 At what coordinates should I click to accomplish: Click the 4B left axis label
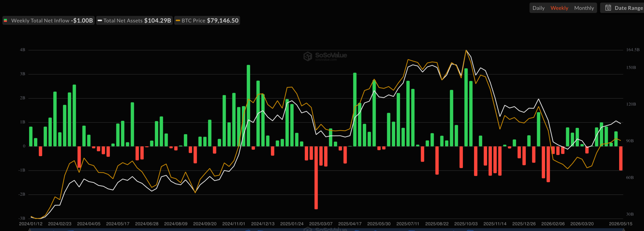(23, 50)
